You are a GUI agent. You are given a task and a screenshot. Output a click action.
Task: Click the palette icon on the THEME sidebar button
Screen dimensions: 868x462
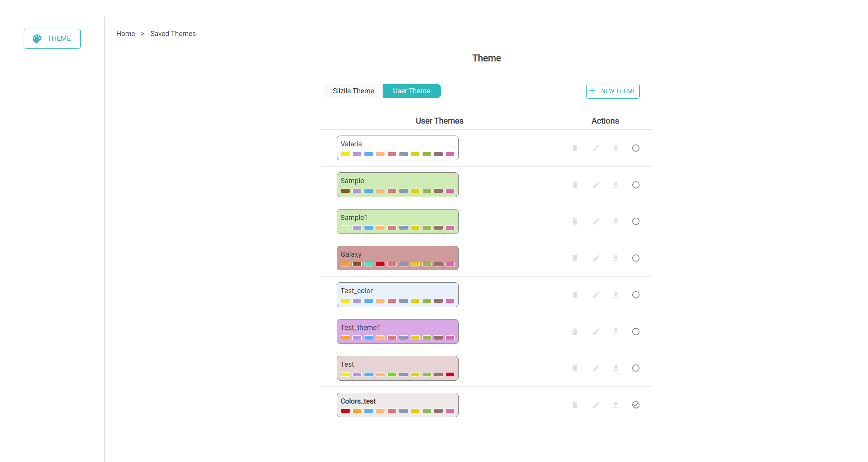click(x=37, y=38)
